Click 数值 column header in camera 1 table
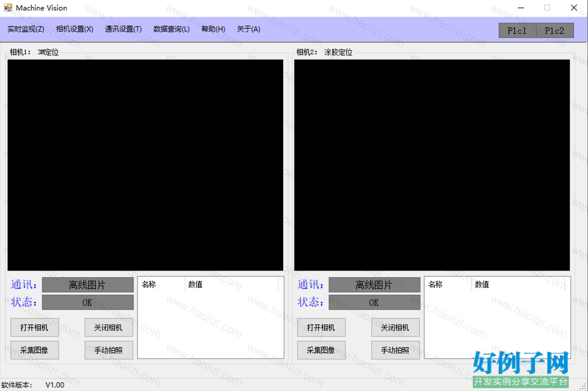Screen dimensions: 588x391 tap(232, 284)
